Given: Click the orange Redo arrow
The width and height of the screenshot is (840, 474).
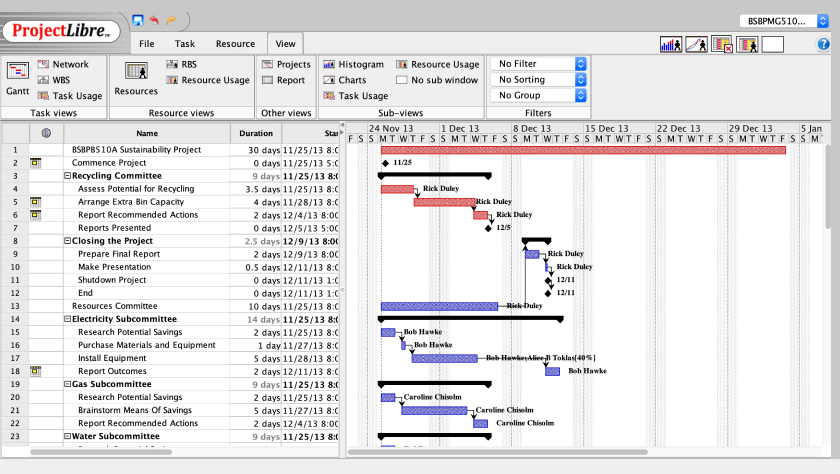Looking at the screenshot, I should pos(171,20).
